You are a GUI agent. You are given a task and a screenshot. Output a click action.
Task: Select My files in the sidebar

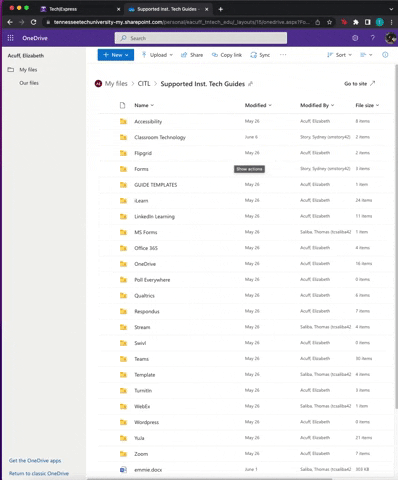(28, 70)
